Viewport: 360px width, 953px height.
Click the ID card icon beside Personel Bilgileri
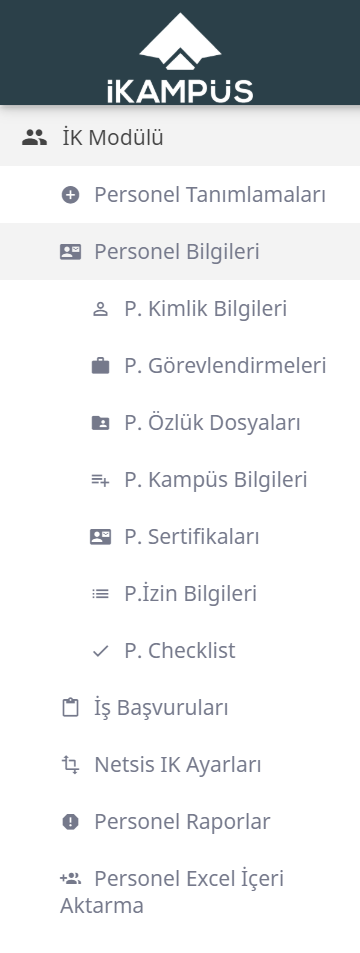(x=71, y=252)
